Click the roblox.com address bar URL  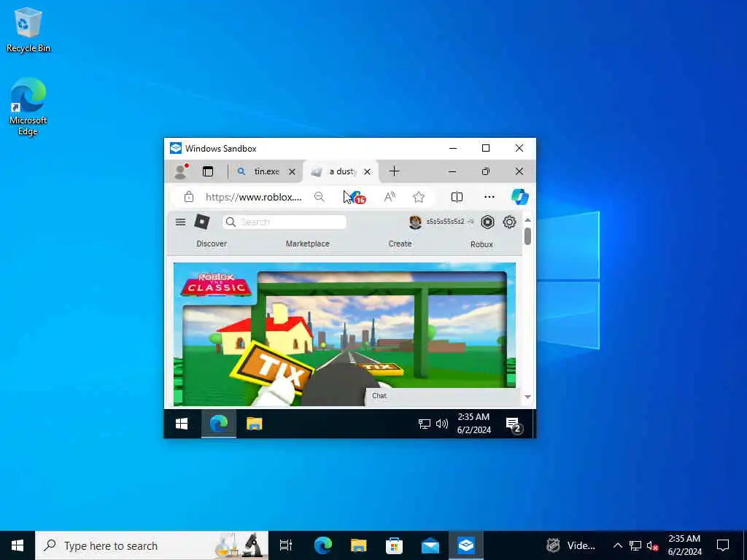[x=254, y=197]
